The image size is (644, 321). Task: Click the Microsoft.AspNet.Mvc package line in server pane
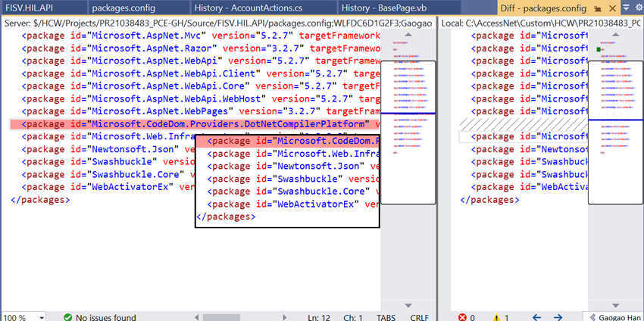tap(201, 36)
